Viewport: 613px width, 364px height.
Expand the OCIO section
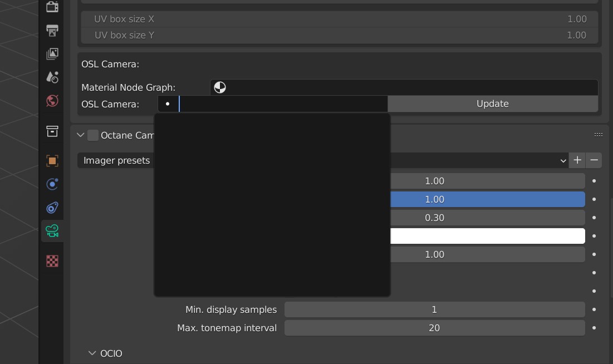pyautogui.click(x=92, y=353)
